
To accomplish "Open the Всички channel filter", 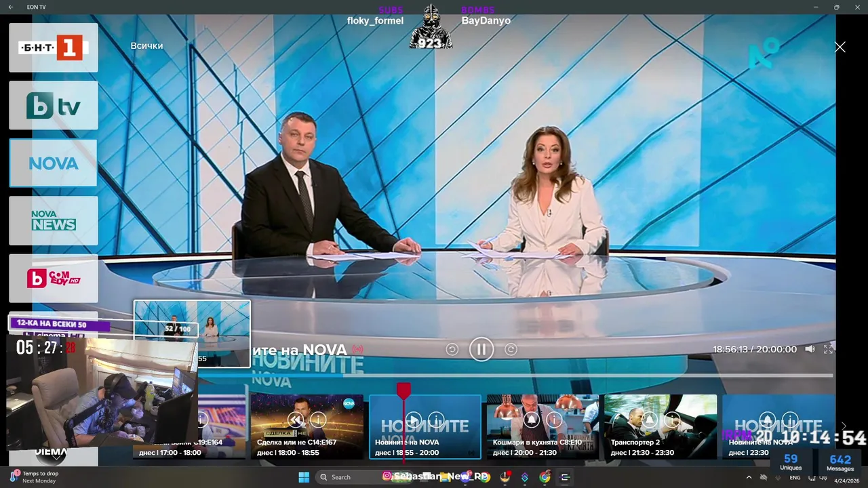I will point(146,45).
